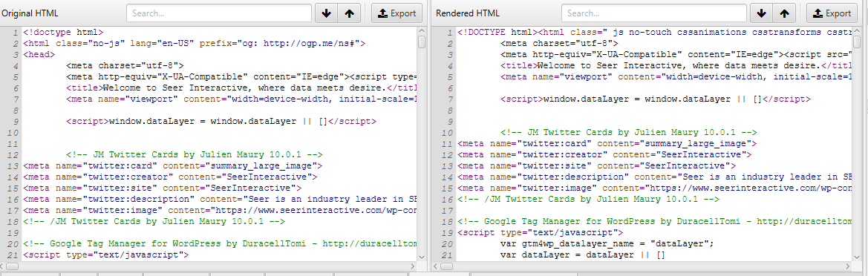Screen dimensions: 868x276
Task: Click the Rendered HTML vertical scrollbar thumb
Action: tap(857, 42)
